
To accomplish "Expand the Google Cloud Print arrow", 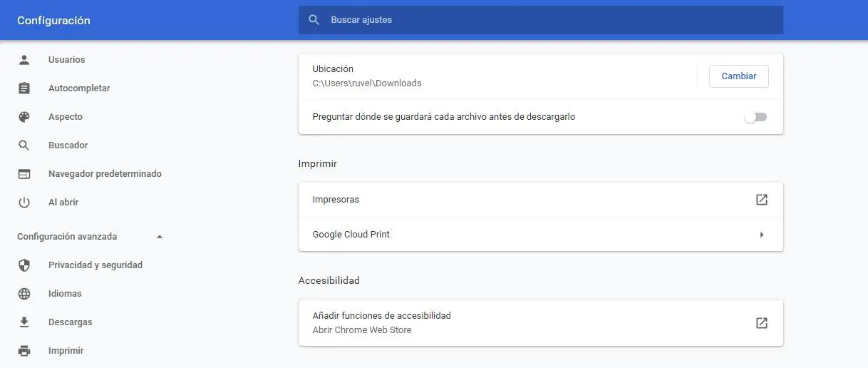I will pos(761,235).
